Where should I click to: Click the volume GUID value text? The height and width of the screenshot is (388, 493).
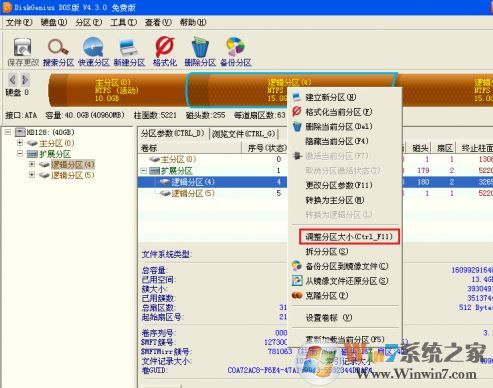300,371
